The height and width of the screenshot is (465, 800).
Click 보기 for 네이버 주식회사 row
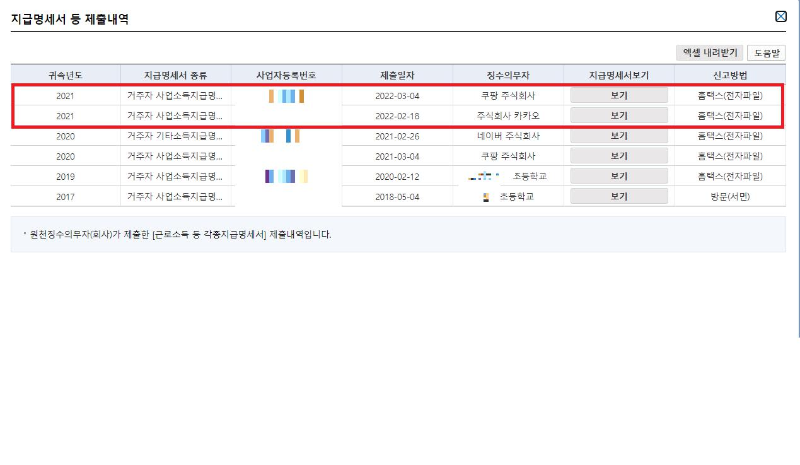click(619, 136)
